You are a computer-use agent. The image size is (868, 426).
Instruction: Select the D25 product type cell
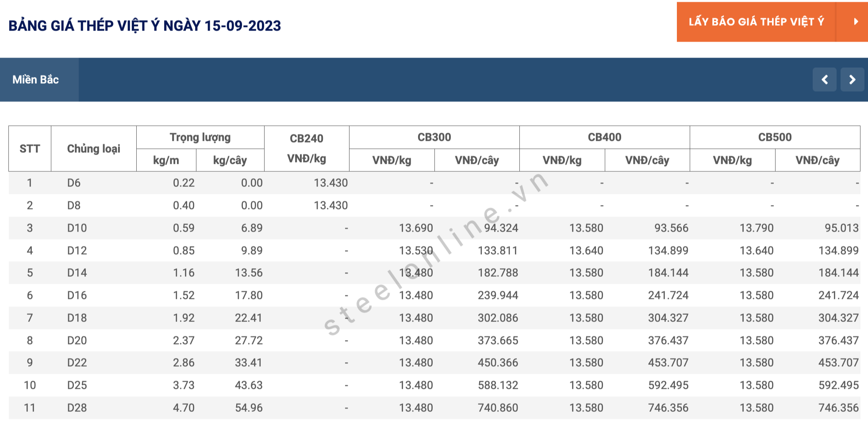[77, 385]
